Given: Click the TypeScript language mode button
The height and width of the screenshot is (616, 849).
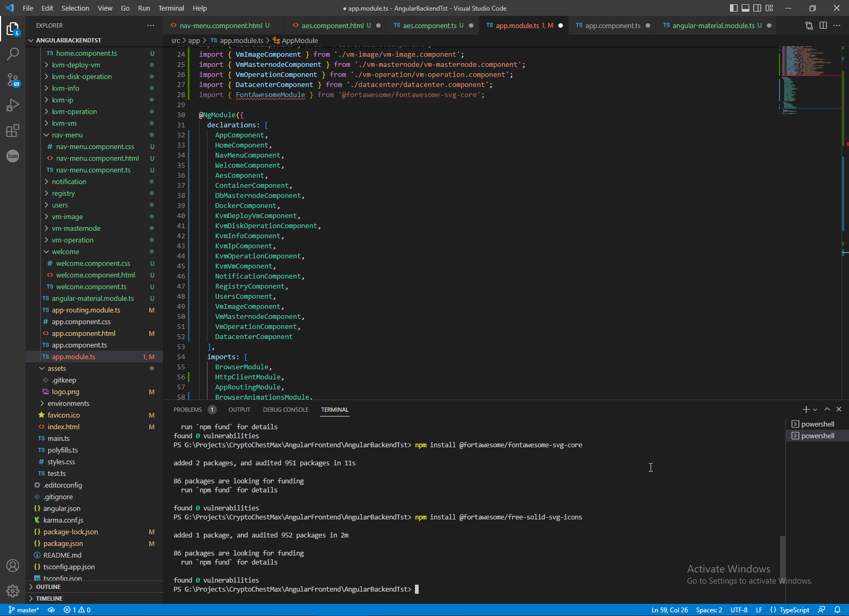Looking at the screenshot, I should [794, 610].
